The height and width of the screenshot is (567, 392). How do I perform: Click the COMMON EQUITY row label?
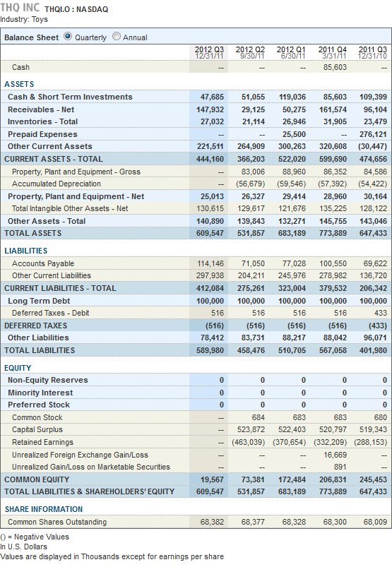(x=37, y=479)
